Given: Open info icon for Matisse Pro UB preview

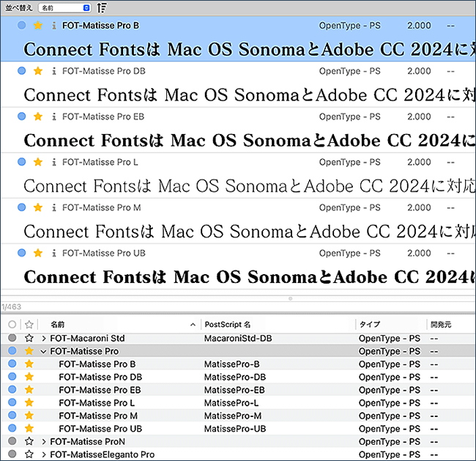Looking at the screenshot, I should tap(53, 253).
